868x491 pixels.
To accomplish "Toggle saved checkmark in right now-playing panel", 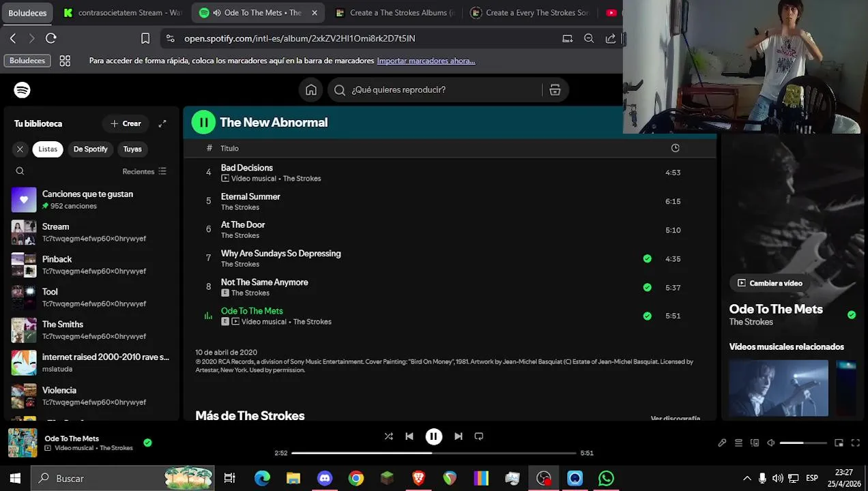I will tap(852, 314).
